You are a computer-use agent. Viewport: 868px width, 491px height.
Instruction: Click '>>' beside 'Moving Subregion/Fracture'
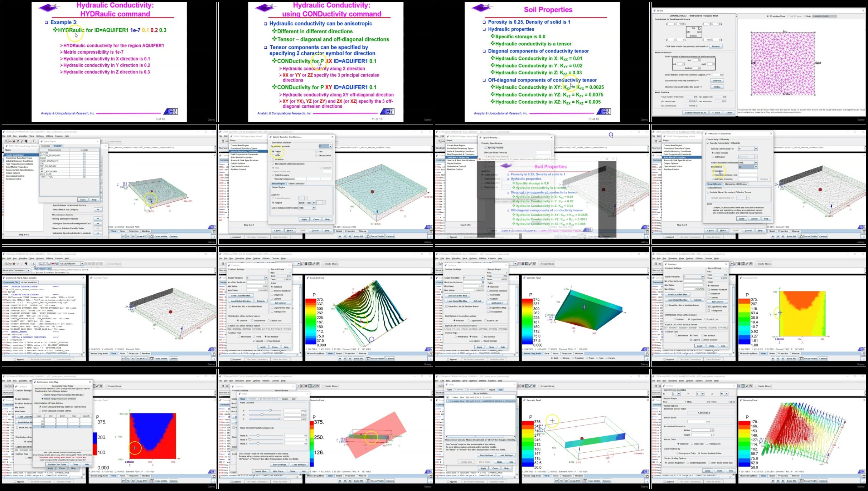pyautogui.click(x=98, y=219)
